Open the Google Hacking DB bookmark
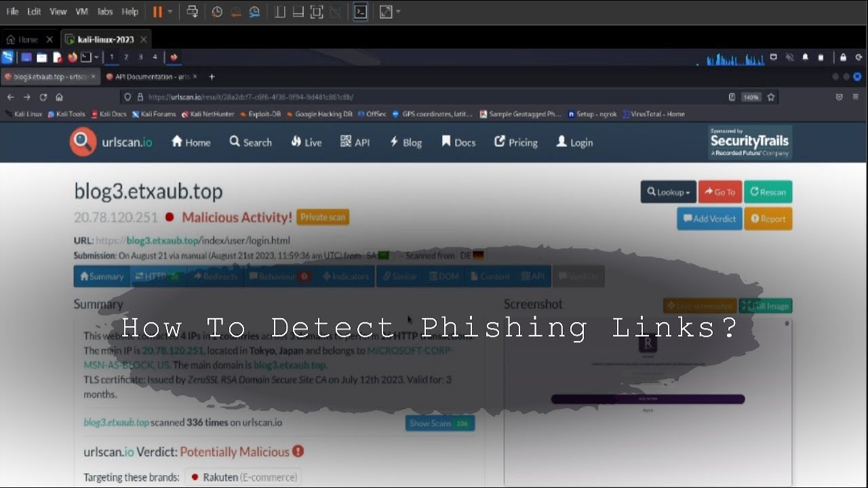The height and width of the screenshot is (488, 868). pos(319,114)
